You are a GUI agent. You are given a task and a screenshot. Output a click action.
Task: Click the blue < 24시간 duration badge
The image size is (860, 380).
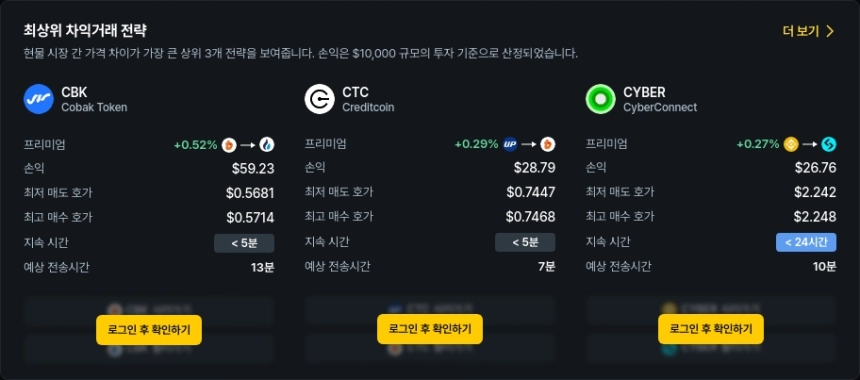pyautogui.click(x=806, y=242)
